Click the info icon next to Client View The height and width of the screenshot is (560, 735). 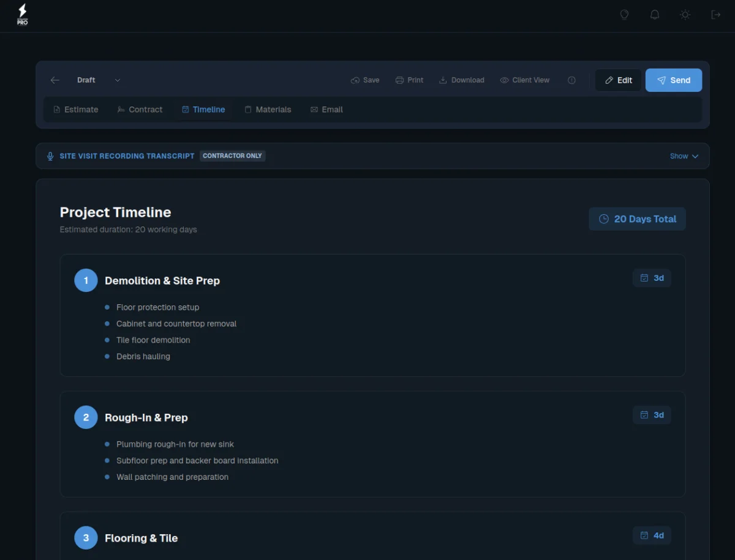571,80
